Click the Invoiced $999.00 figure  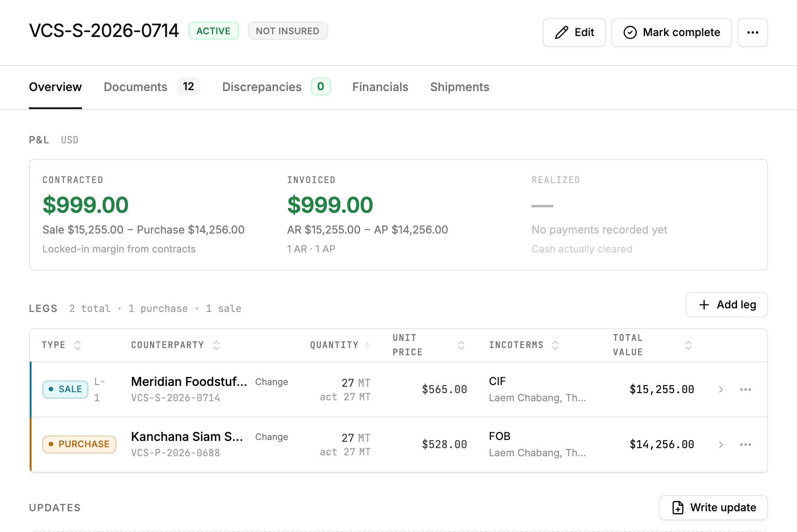tap(330, 205)
